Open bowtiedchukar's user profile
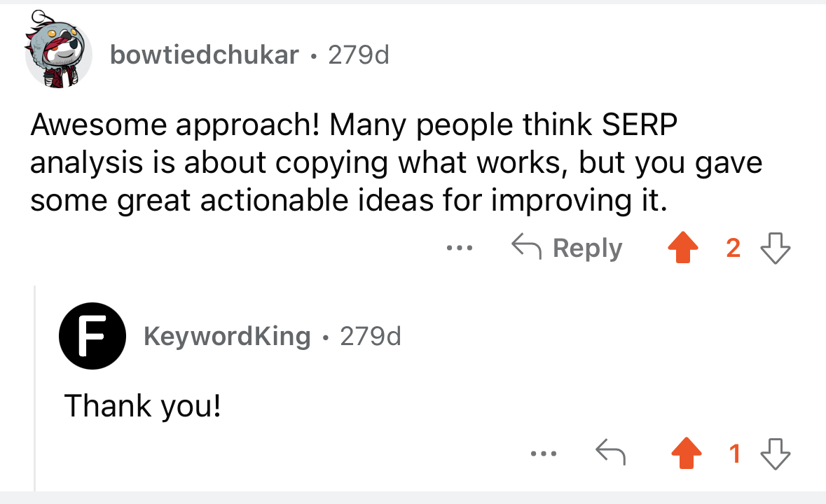This screenshot has width=826, height=504. pos(205,55)
